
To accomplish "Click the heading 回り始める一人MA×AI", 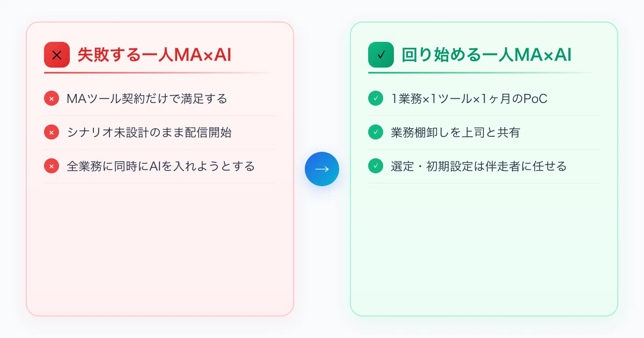I will (x=486, y=55).
